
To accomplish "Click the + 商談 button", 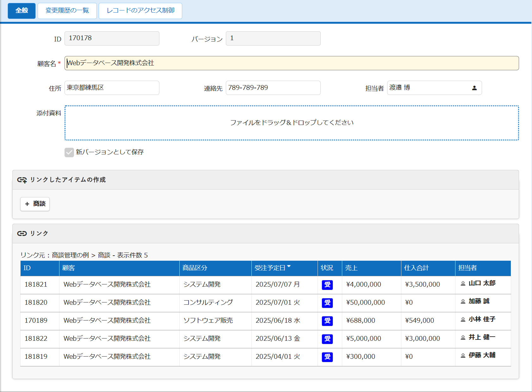I will coord(35,204).
